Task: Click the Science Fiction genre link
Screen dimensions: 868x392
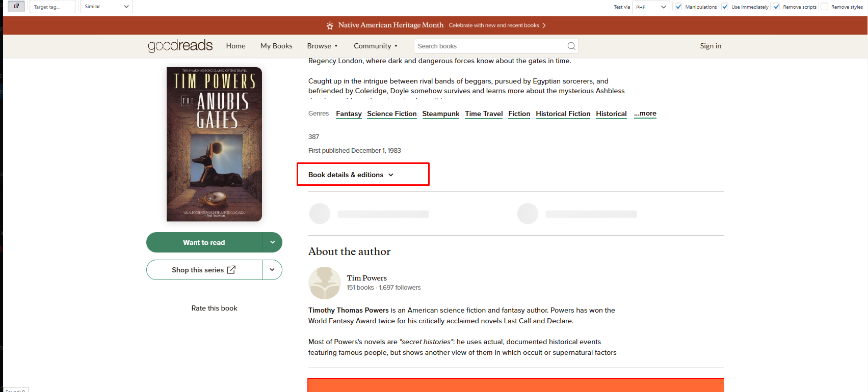Action: coord(392,114)
